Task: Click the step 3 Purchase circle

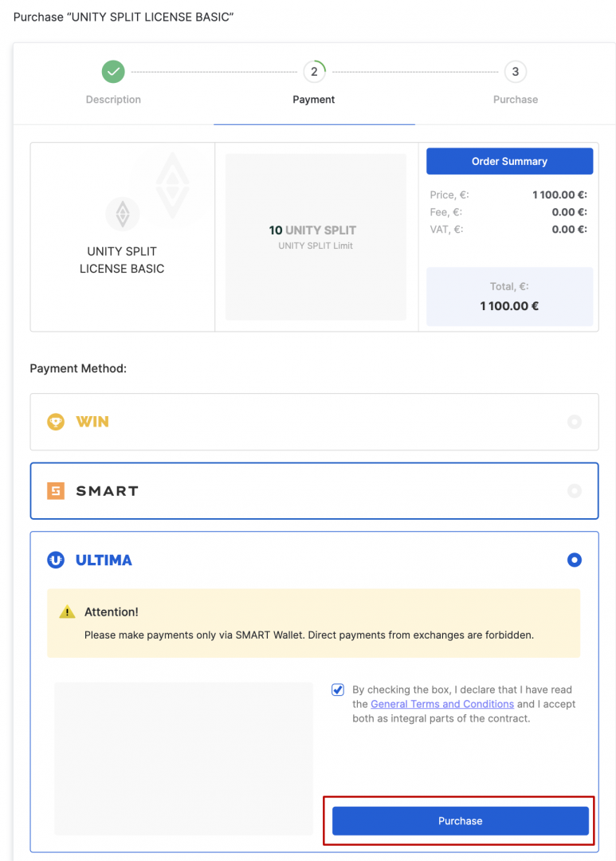Action: [x=516, y=72]
